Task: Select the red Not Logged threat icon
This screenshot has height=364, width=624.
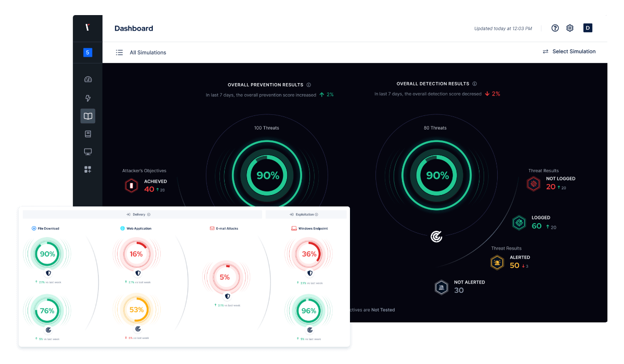Action: [533, 184]
